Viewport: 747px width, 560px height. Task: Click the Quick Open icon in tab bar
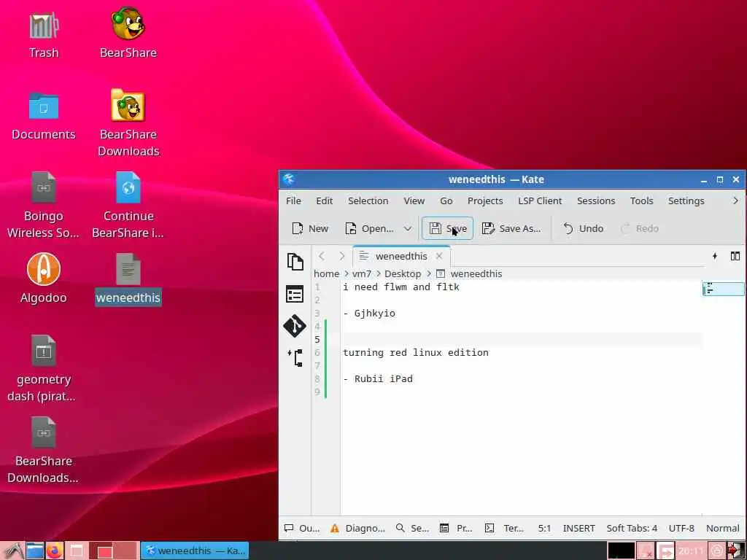pyautogui.click(x=715, y=256)
